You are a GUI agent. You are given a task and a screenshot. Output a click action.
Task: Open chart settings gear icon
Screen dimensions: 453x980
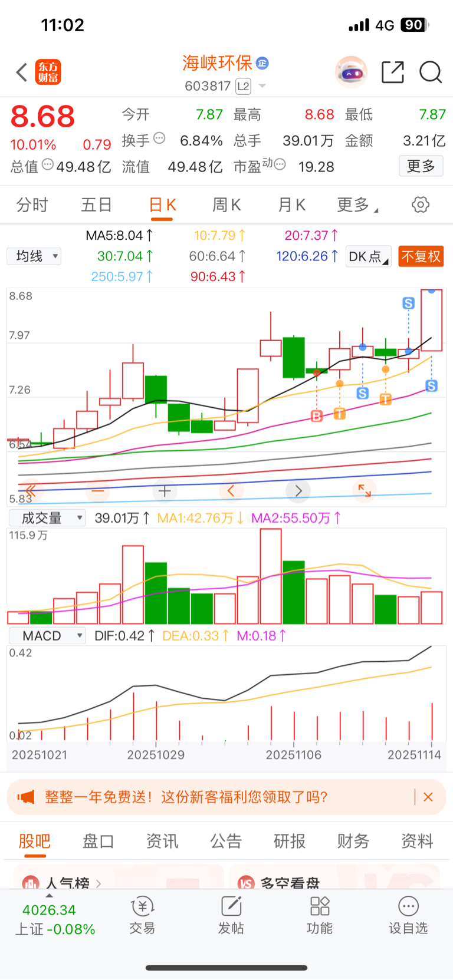pos(421,205)
